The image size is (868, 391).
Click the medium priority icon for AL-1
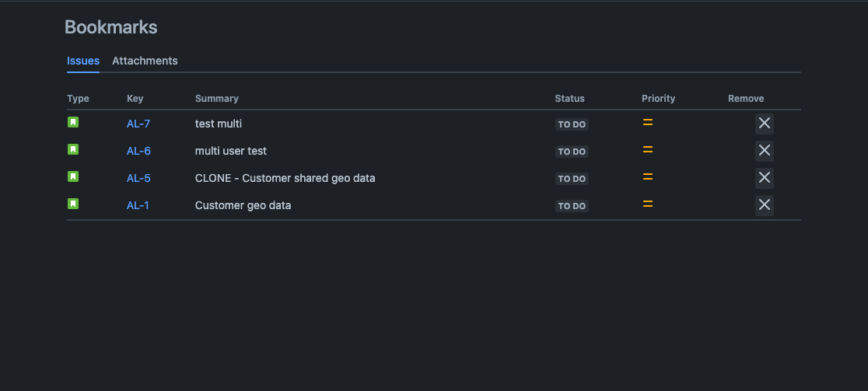[648, 204]
